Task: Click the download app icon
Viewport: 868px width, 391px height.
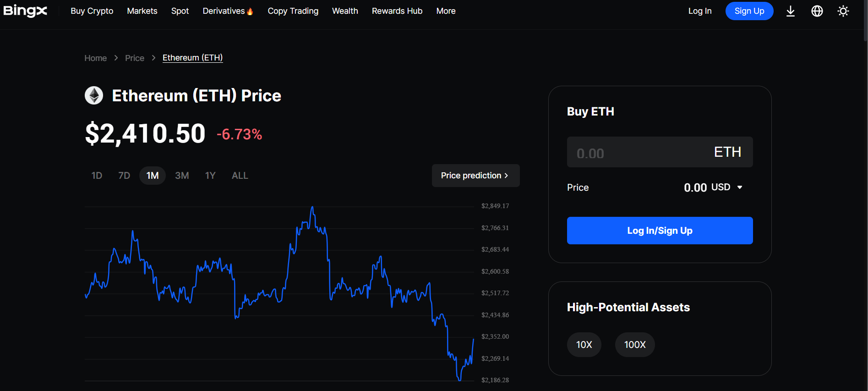Action: coord(791,11)
